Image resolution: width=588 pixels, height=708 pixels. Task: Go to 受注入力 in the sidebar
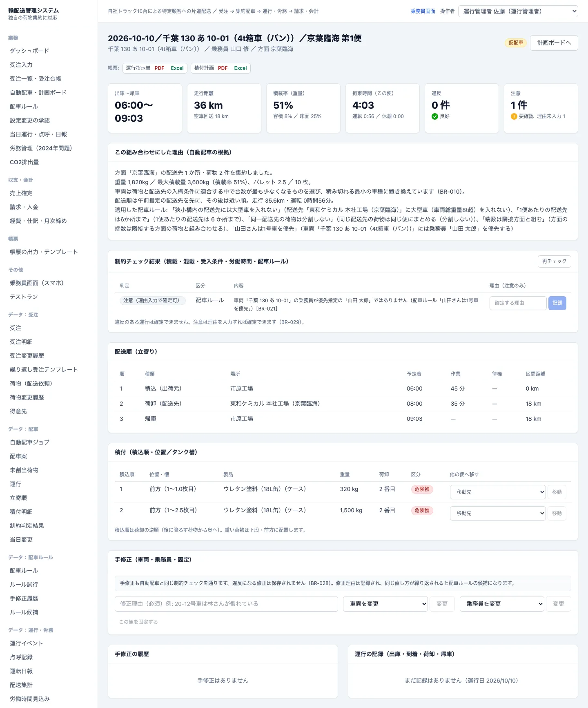pos(21,65)
